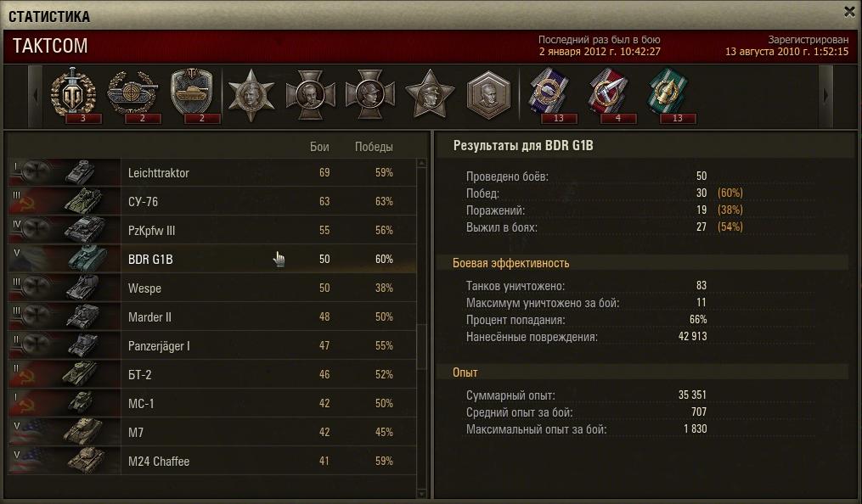This screenshot has height=504, width=862.
Task: Click scroll-down arrow of the tank list
Action: pos(421,493)
